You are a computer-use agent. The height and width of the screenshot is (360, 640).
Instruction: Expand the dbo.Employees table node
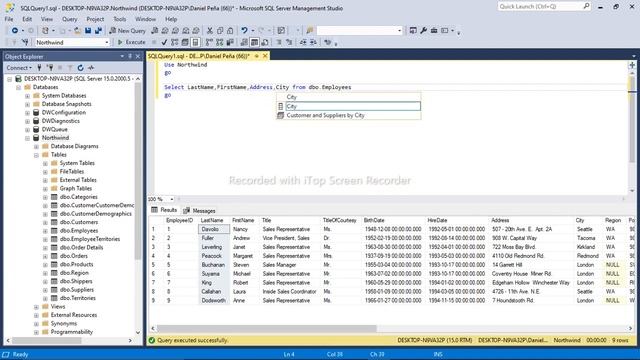click(x=45, y=231)
